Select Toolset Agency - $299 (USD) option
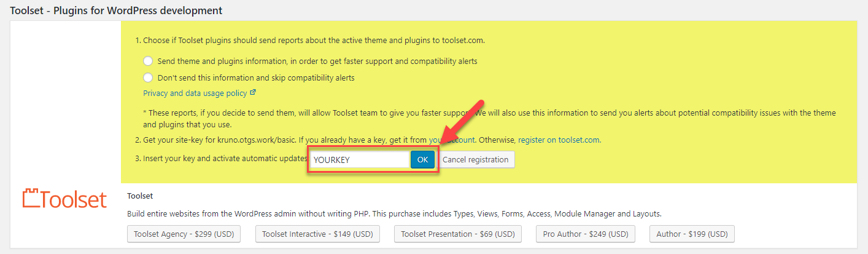 point(184,234)
